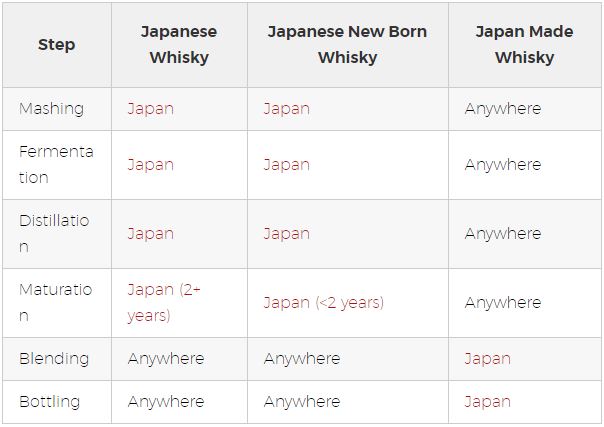Click the Mashing row label
604x427 pixels.
pos(51,109)
